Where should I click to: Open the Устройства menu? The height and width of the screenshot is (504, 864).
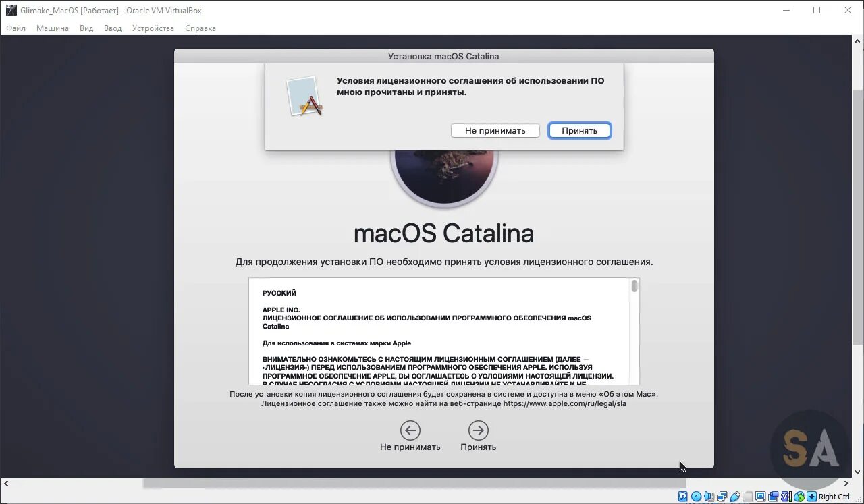pyautogui.click(x=153, y=28)
